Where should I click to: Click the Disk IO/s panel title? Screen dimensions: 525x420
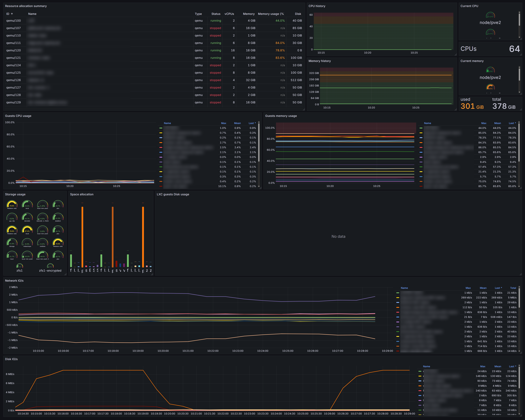(x=11, y=359)
